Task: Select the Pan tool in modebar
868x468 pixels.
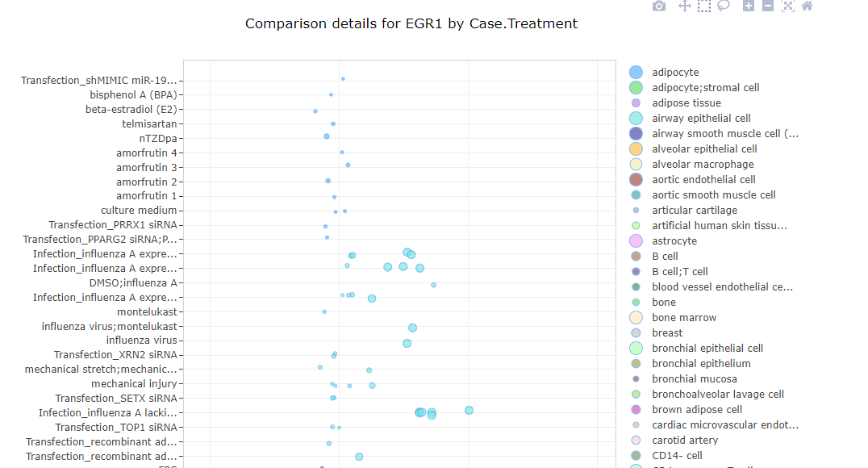Action: point(684,6)
